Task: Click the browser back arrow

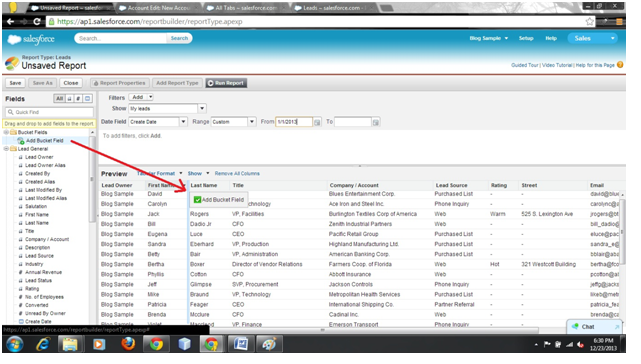Action: coord(11,22)
